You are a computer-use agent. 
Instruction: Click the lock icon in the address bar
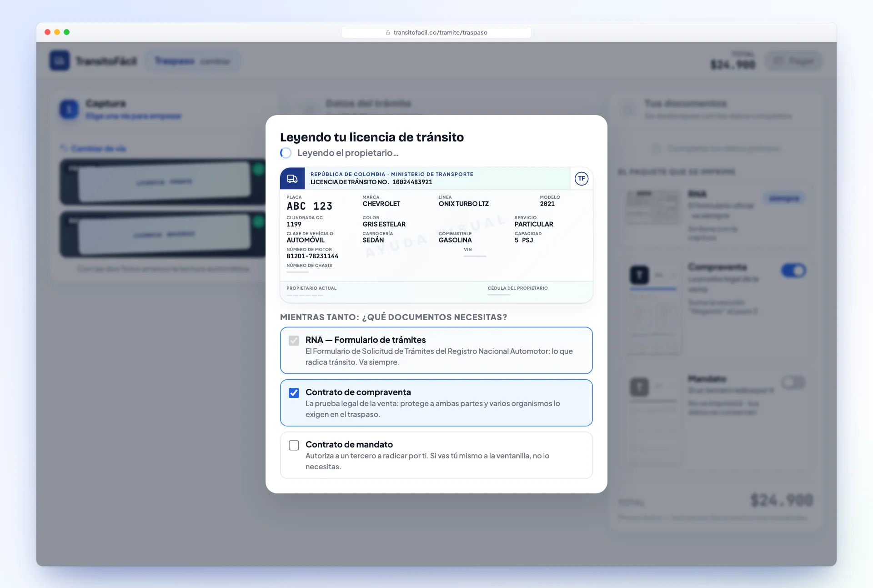[x=388, y=33]
